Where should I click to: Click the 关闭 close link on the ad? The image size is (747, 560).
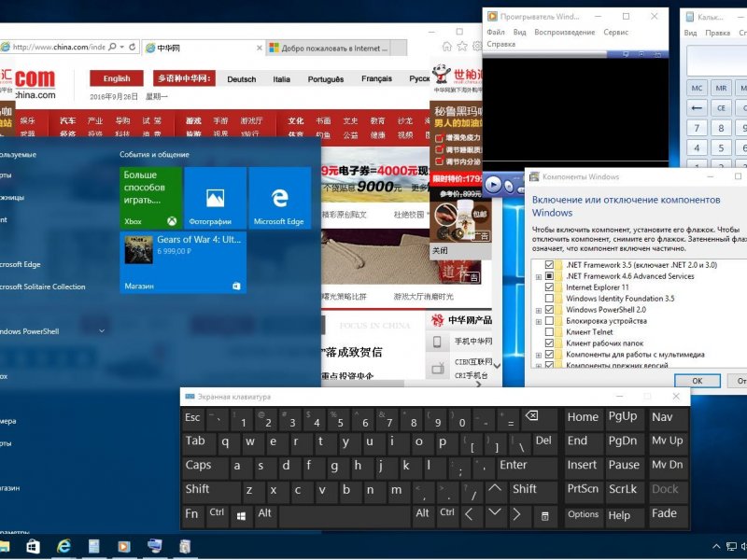(x=440, y=250)
